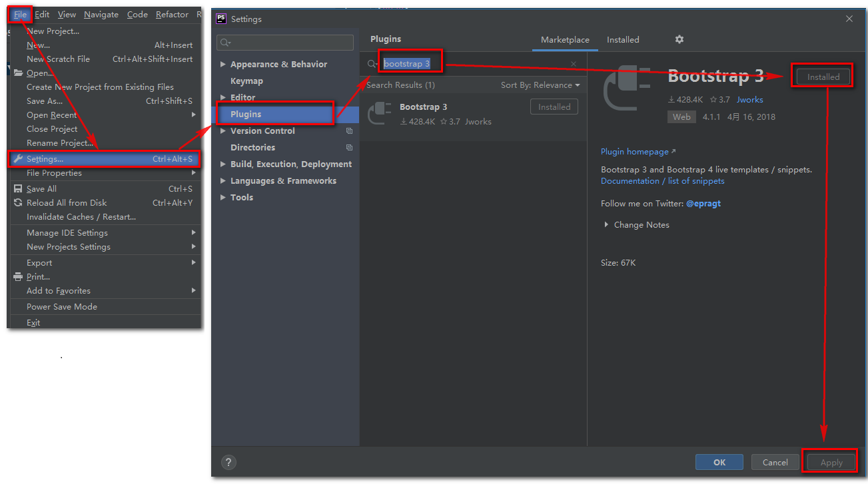The height and width of the screenshot is (484, 868).
Task: Open the Jworks vendor link
Action: [750, 100]
